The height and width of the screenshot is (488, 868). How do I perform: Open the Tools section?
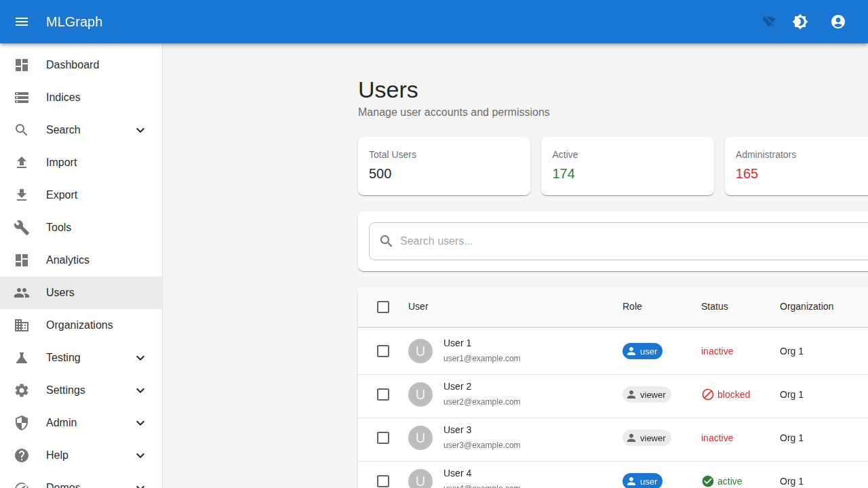(58, 227)
